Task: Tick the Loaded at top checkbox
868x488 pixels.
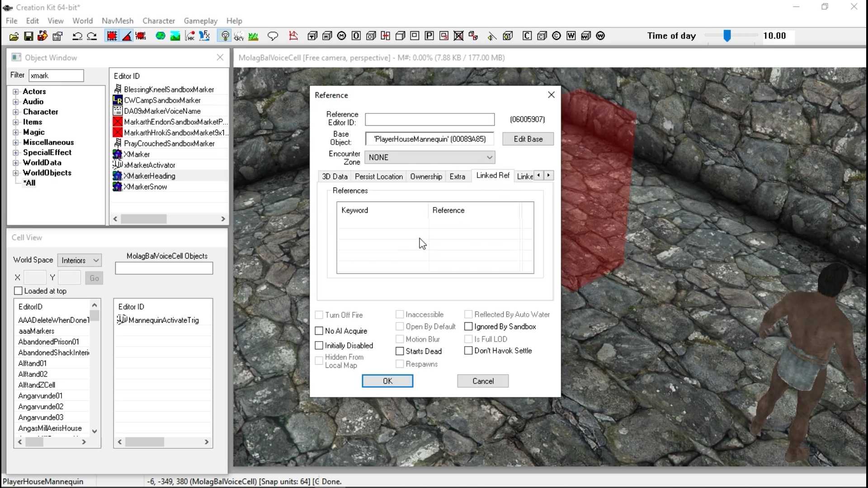Action: tap(19, 291)
